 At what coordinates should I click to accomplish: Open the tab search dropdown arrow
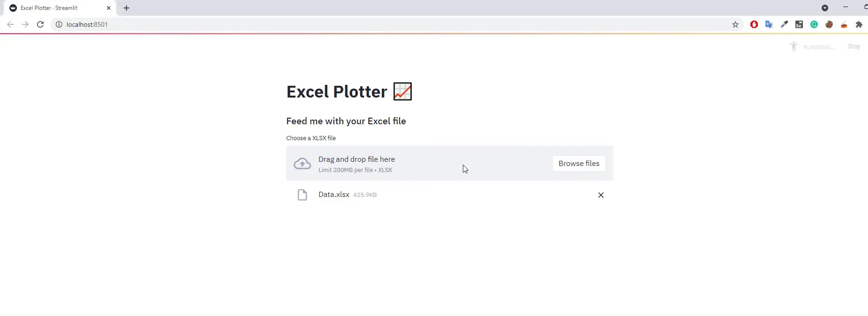click(825, 8)
